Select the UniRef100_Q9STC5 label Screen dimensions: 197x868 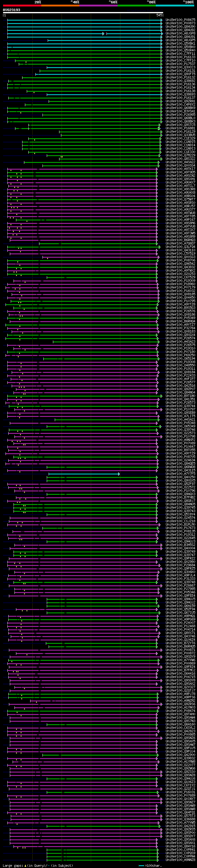coord(180,125)
